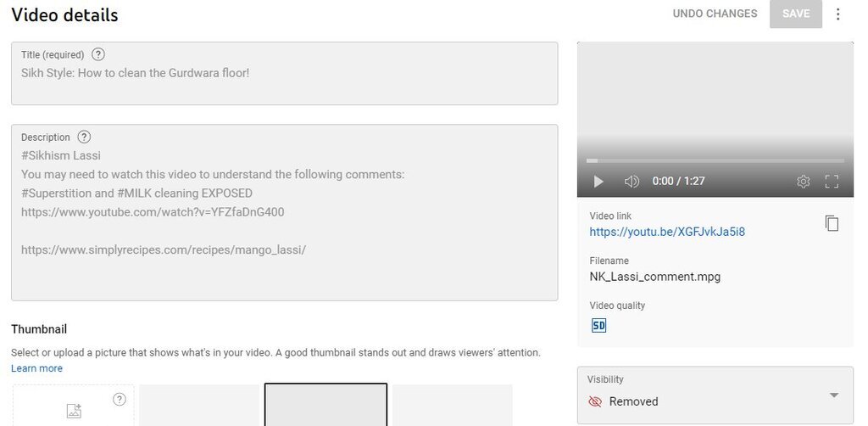Expand the Visibility dropdown arrow
Viewport: 868px width, 426px height.
pos(834,395)
